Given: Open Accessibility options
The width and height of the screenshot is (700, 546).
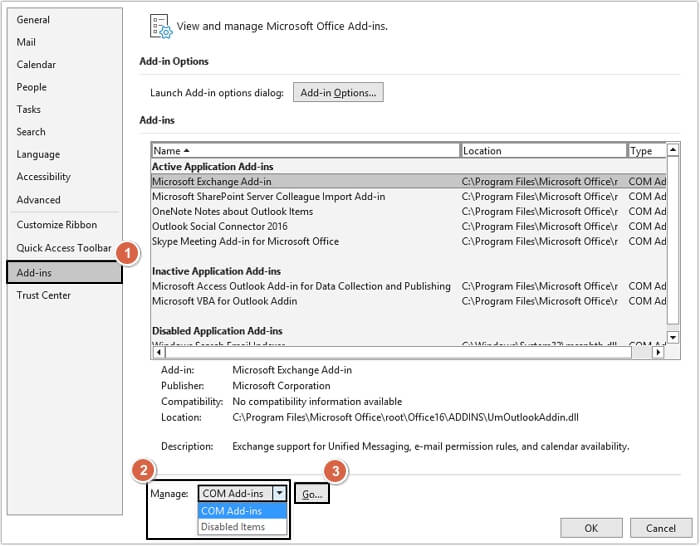Looking at the screenshot, I should 43,177.
